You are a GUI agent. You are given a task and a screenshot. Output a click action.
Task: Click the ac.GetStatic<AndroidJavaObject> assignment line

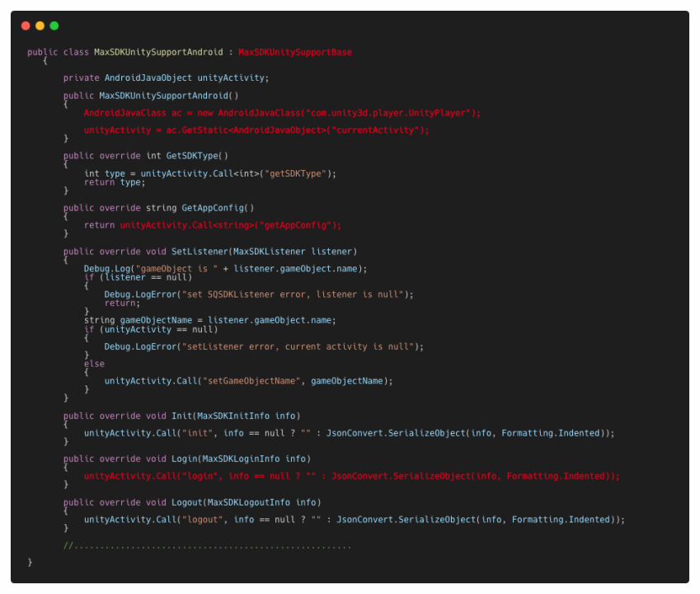click(256, 130)
